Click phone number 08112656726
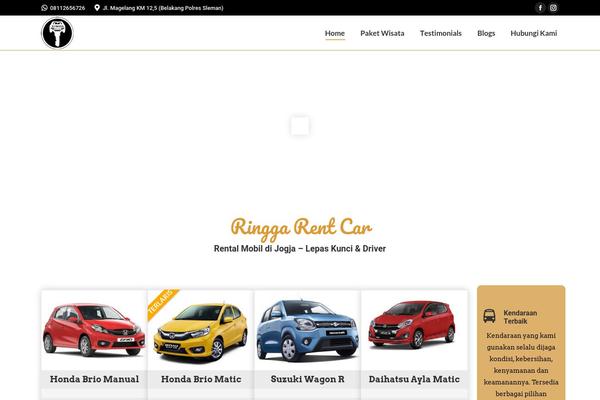This screenshot has width=600, height=400. (x=67, y=8)
